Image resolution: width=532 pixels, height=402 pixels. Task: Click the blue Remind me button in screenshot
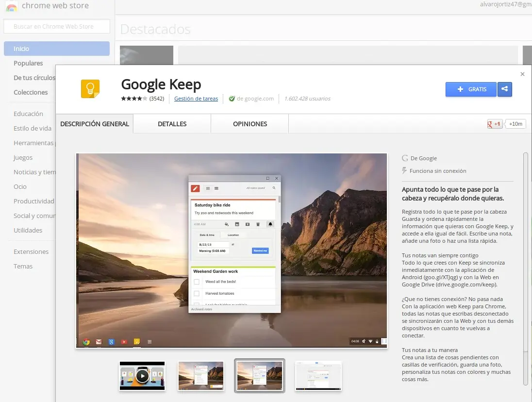260,251
